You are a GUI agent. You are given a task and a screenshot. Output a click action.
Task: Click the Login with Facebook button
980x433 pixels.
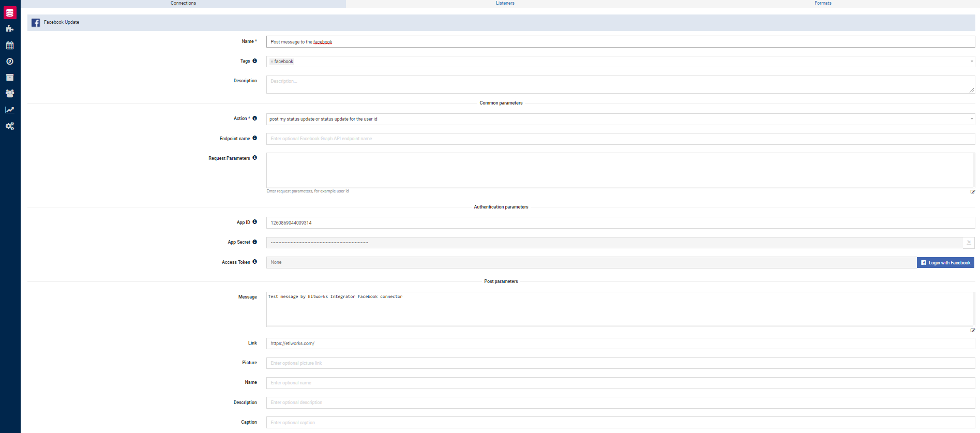[x=945, y=263]
